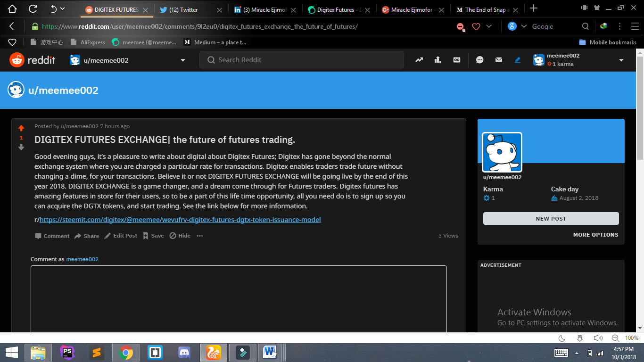Open the AliExpress bookmark

pyautogui.click(x=88, y=42)
